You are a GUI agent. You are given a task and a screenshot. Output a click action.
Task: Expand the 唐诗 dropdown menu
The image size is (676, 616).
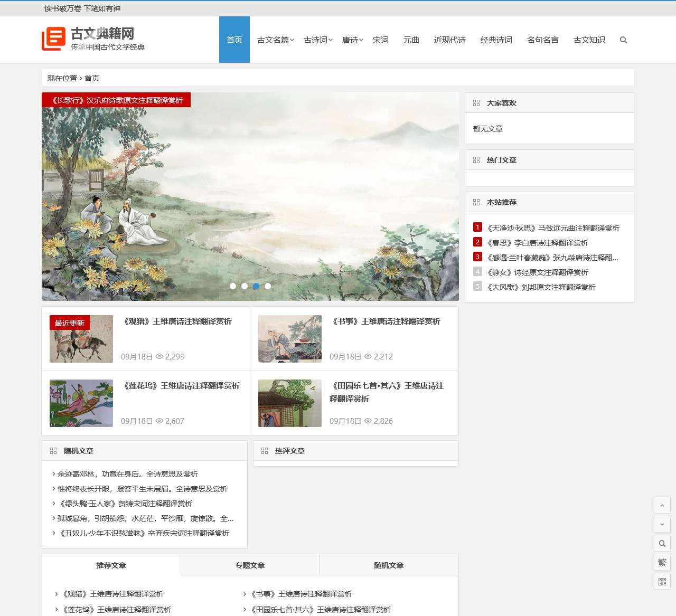[352, 40]
